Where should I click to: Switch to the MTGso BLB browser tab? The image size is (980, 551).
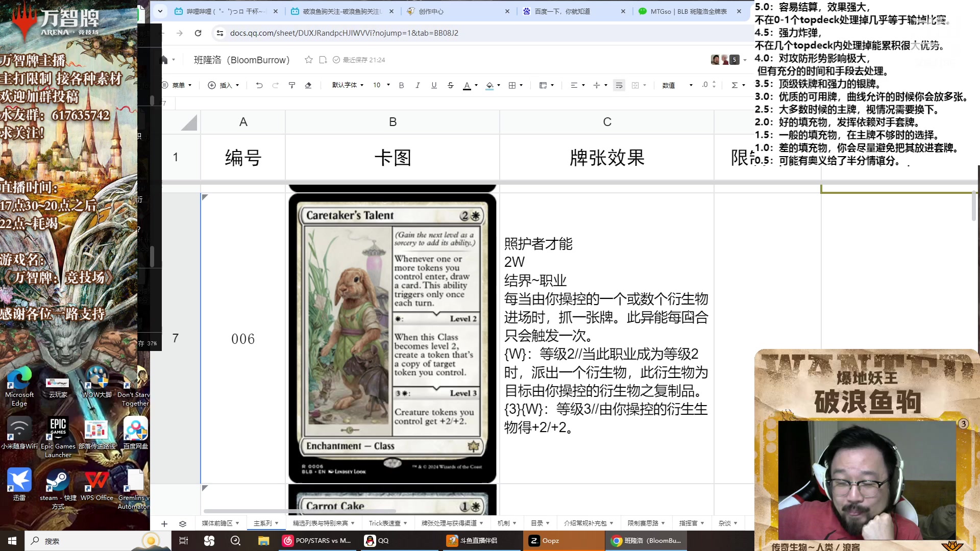click(689, 11)
